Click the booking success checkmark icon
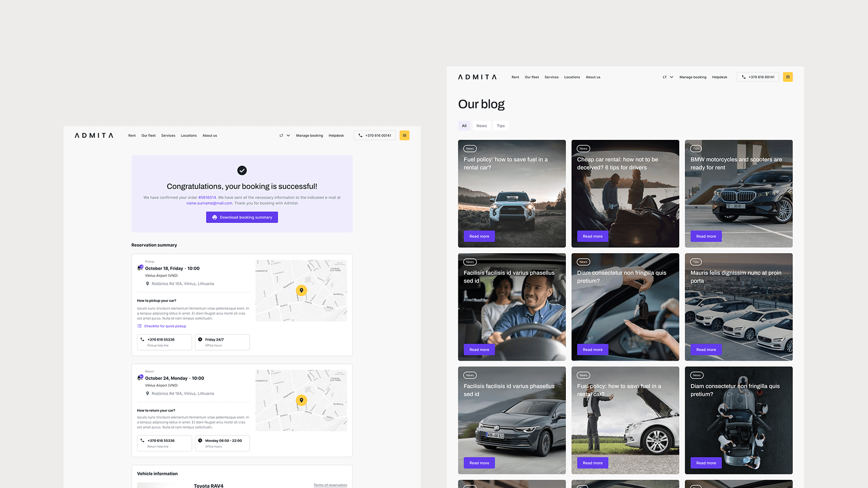The width and height of the screenshot is (868, 488). [x=242, y=170]
